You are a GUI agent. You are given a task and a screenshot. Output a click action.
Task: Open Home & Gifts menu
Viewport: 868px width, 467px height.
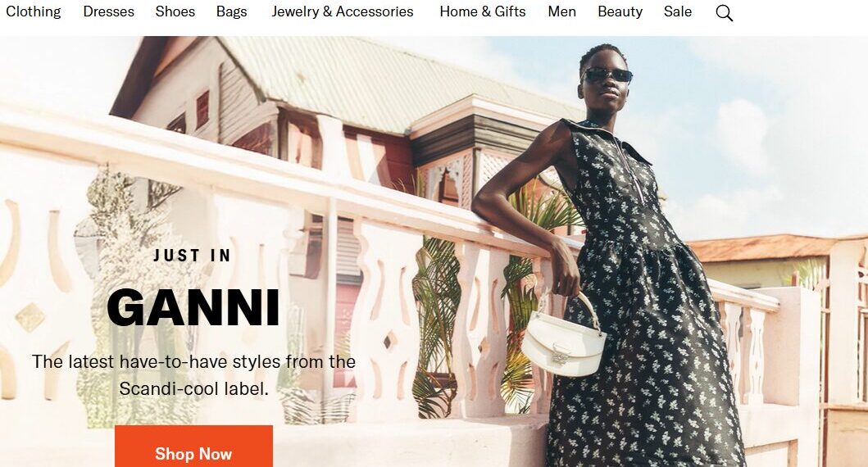[x=482, y=11]
